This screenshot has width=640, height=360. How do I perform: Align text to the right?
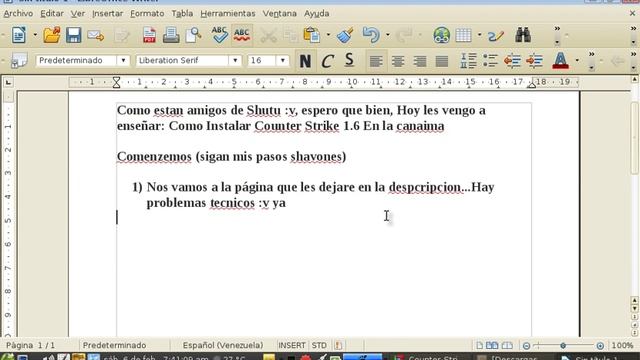tap(420, 61)
